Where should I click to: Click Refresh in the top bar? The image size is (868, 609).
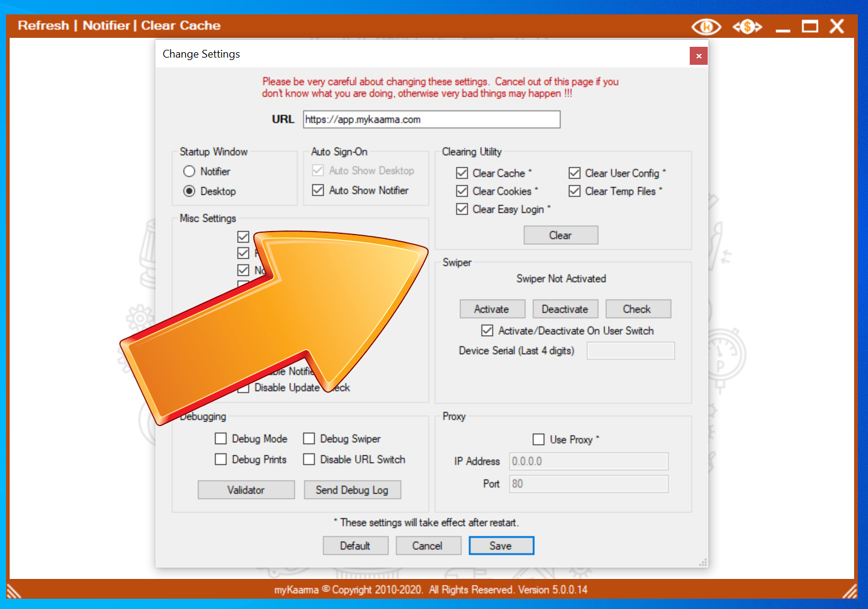pyautogui.click(x=43, y=25)
